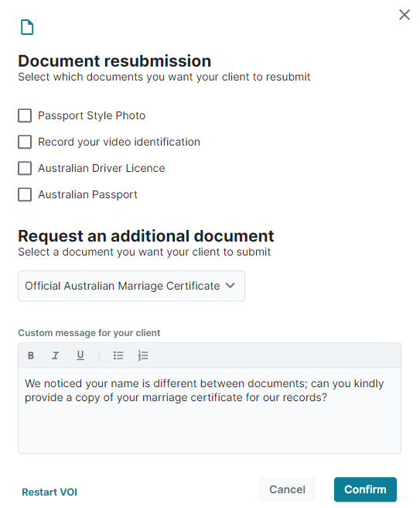This screenshot has width=420, height=508.
Task: Check Record your video identification
Action: pos(25,142)
